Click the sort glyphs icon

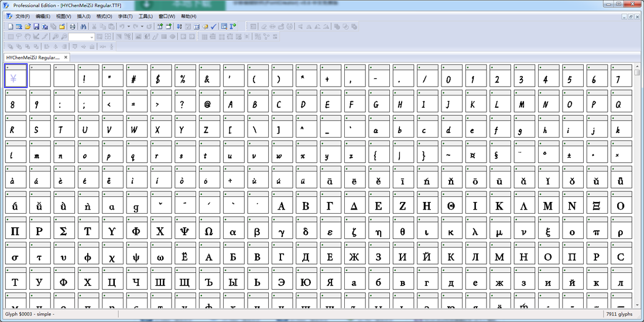[x=180, y=26]
